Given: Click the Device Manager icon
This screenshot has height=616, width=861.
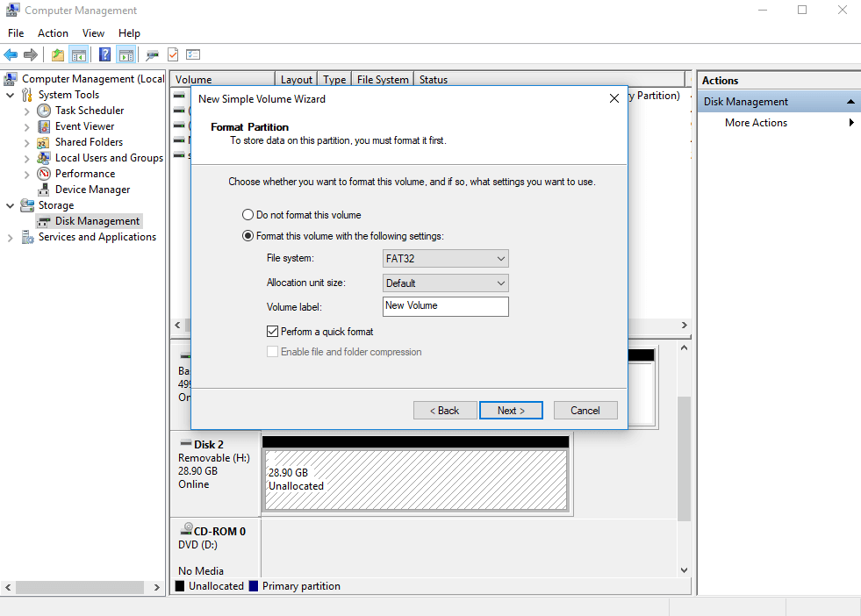Looking at the screenshot, I should (x=44, y=190).
